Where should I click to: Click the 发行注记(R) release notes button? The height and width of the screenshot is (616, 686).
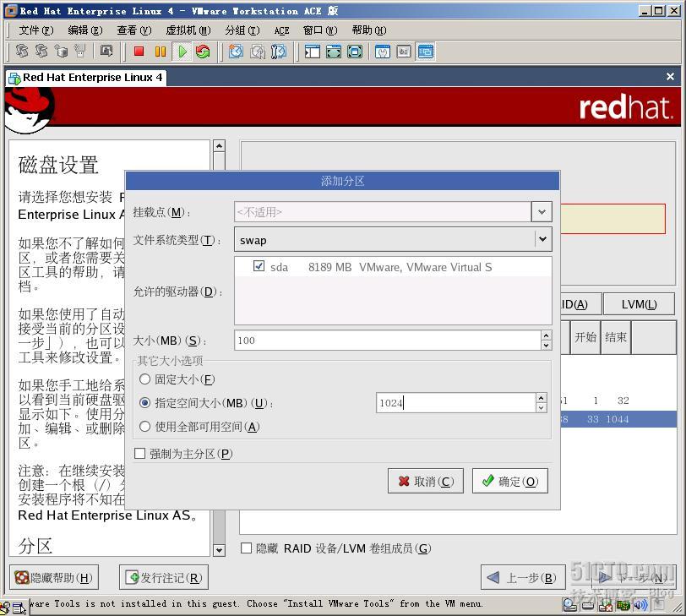tap(164, 577)
